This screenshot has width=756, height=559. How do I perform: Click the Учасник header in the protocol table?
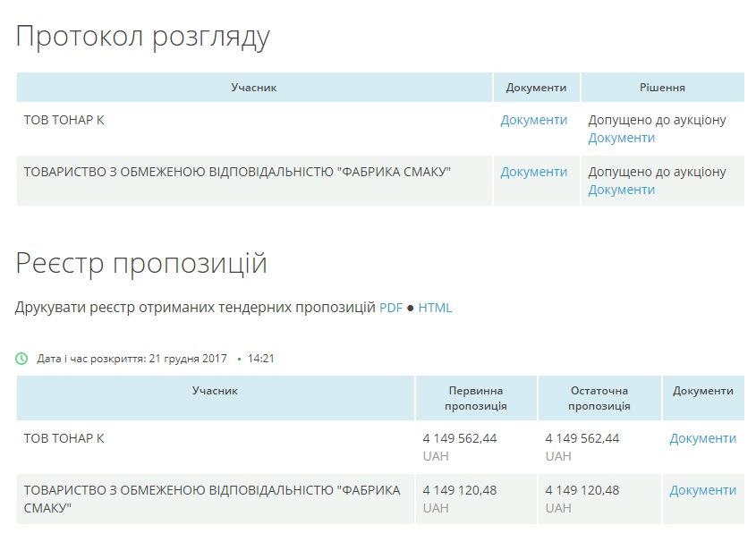pyautogui.click(x=254, y=88)
